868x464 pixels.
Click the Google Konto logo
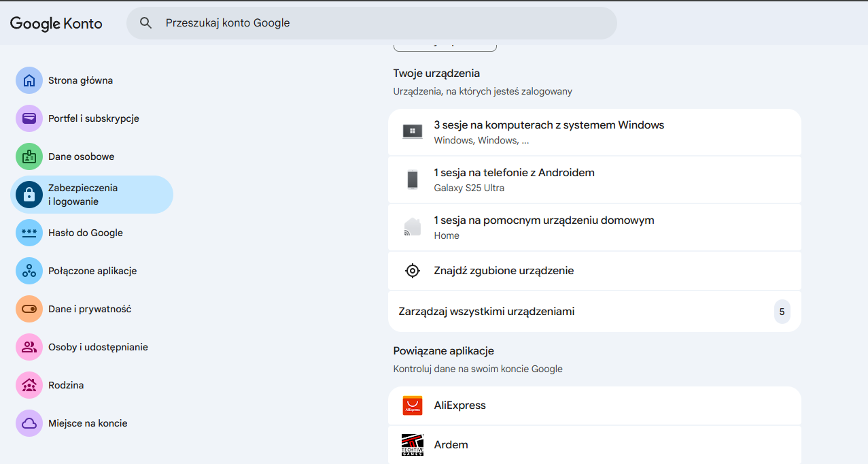[x=56, y=23]
